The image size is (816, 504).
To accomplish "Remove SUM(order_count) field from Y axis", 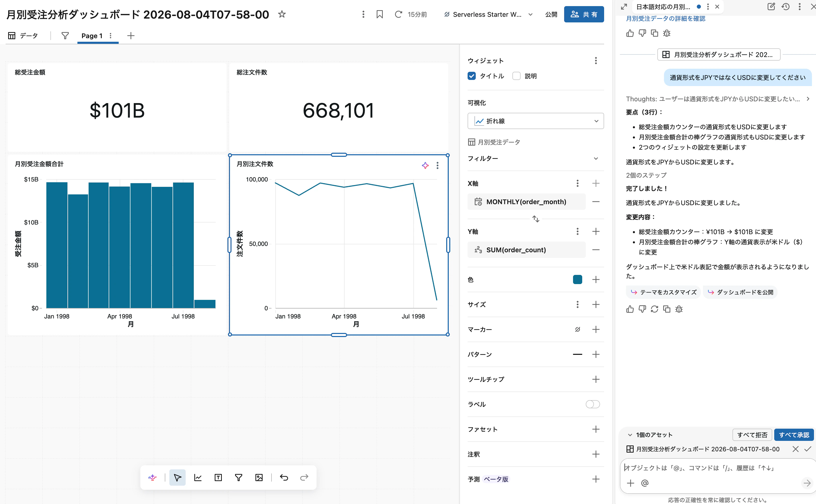I will click(x=596, y=250).
